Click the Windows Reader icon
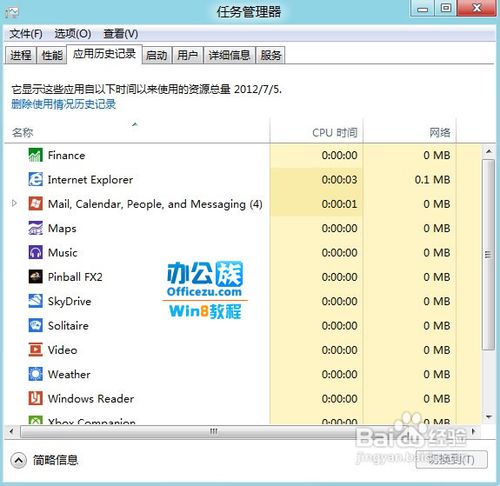 pos(35,398)
